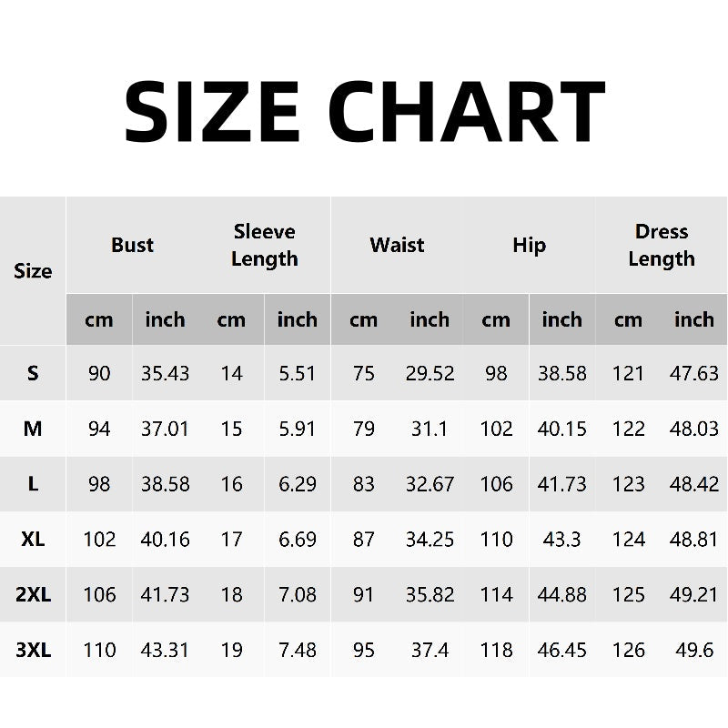
Task: Select the XL size row label
Action: [33, 540]
